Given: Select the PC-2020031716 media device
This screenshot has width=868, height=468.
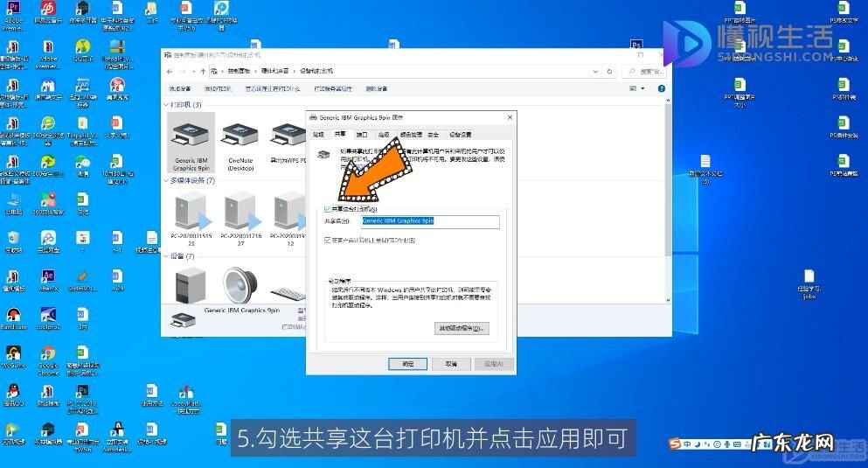Looking at the screenshot, I should click(240, 217).
